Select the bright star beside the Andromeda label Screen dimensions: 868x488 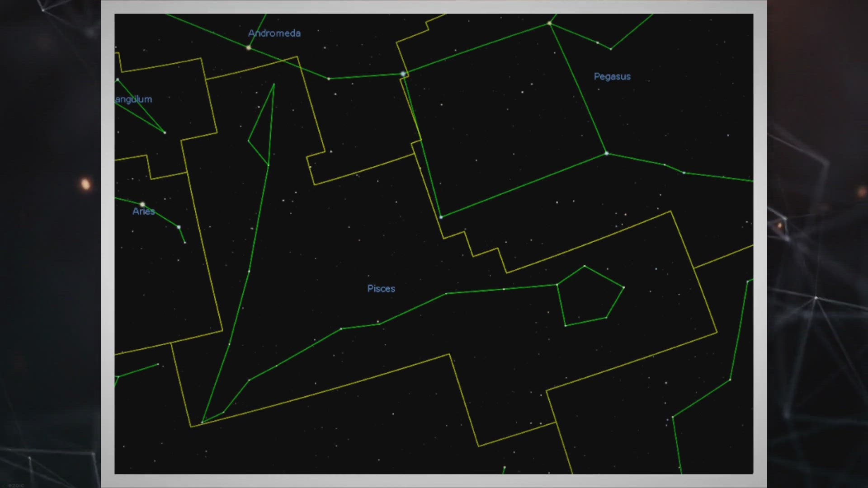pos(248,47)
